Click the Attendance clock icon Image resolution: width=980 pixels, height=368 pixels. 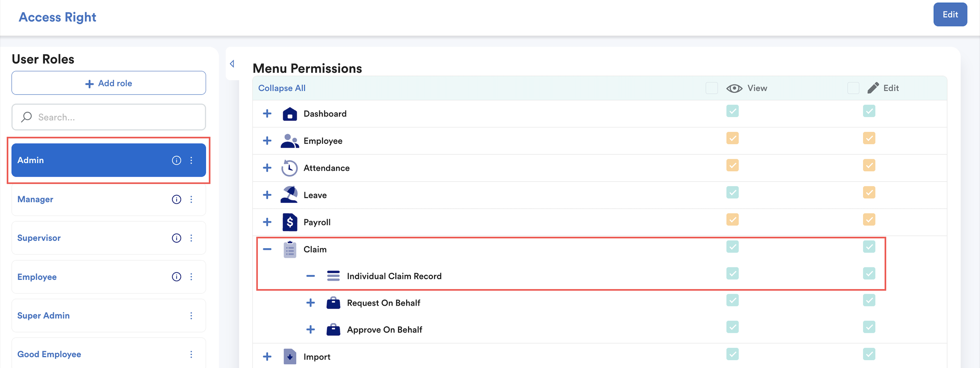pyautogui.click(x=290, y=168)
